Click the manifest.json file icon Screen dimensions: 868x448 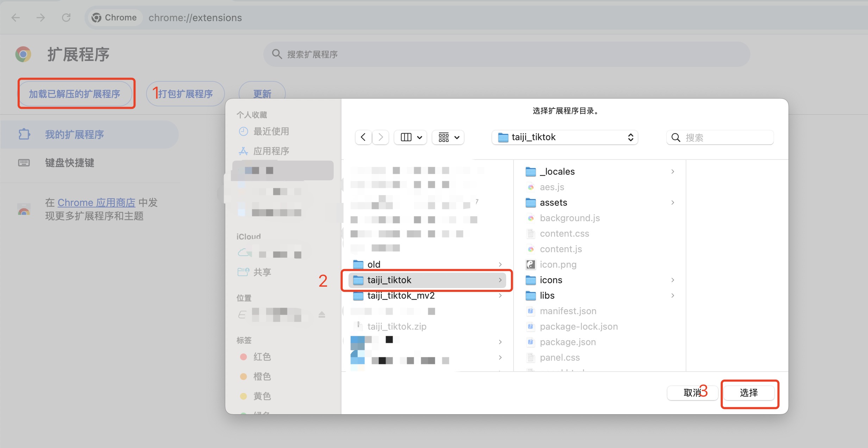(x=530, y=311)
